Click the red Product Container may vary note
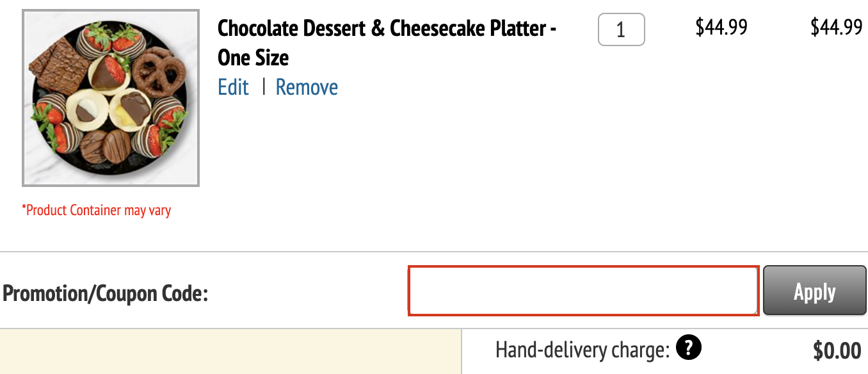Screen dimensions: 868x374 pos(97,210)
